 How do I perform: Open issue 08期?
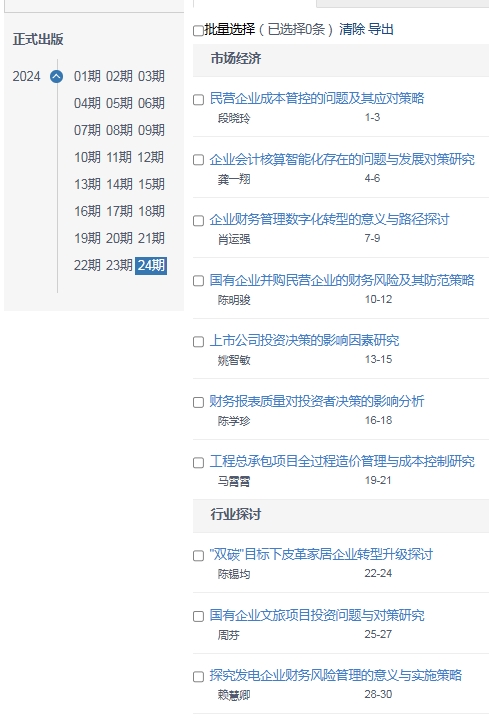[119, 130]
